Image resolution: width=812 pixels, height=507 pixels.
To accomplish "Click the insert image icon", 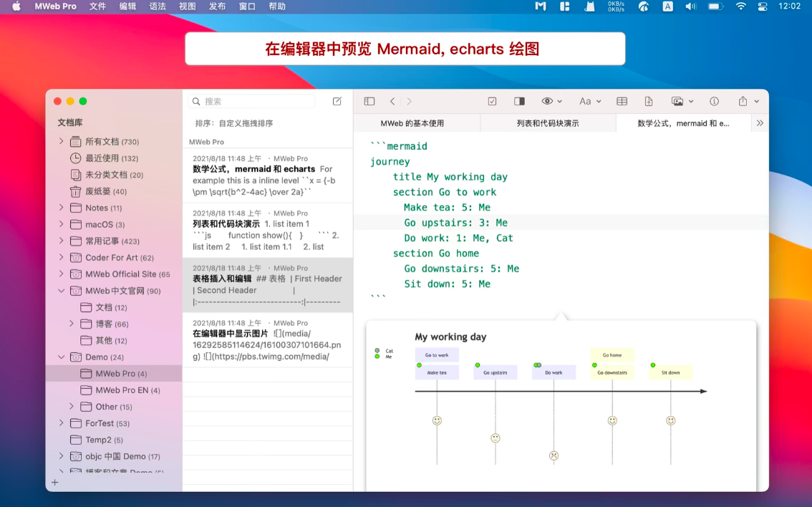I will (677, 102).
